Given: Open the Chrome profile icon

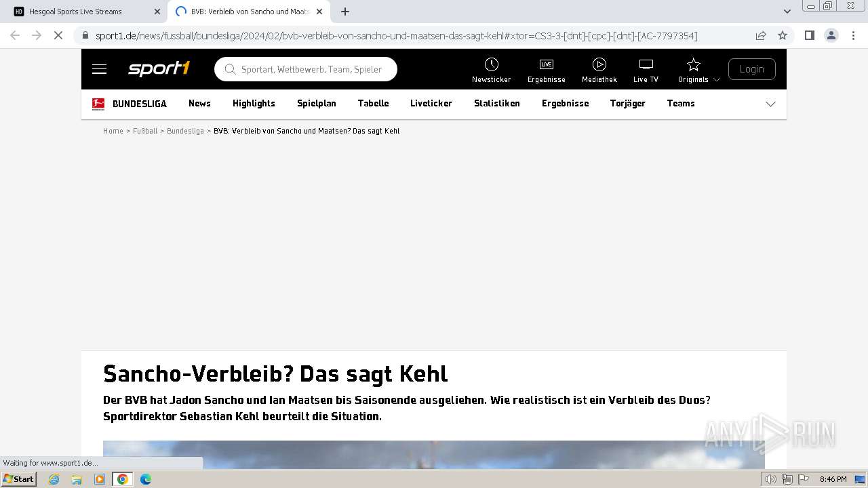Looking at the screenshot, I should [x=831, y=35].
